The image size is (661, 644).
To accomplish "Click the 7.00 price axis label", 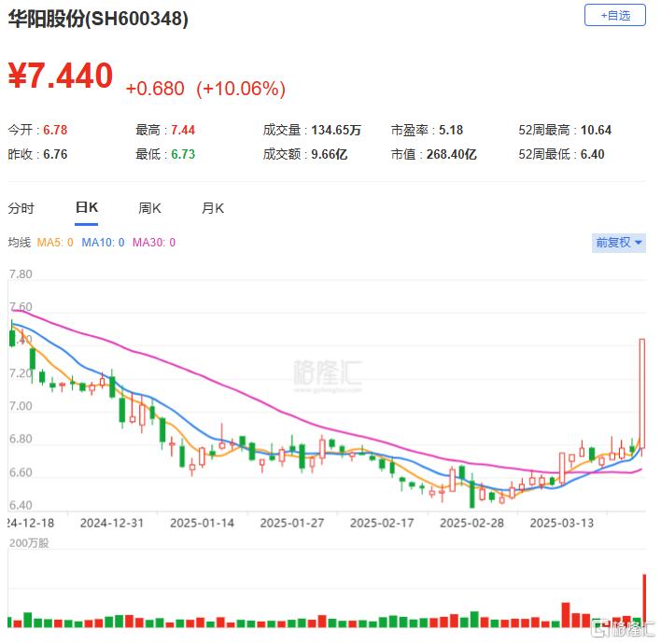I will pyautogui.click(x=21, y=406).
